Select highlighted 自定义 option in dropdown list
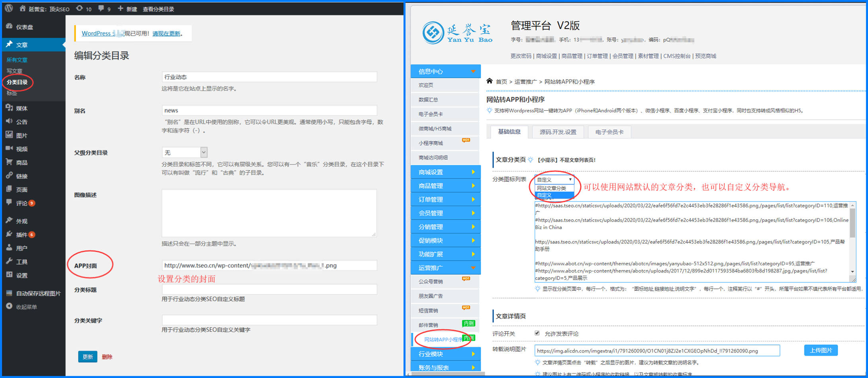The image size is (868, 378). (554, 195)
